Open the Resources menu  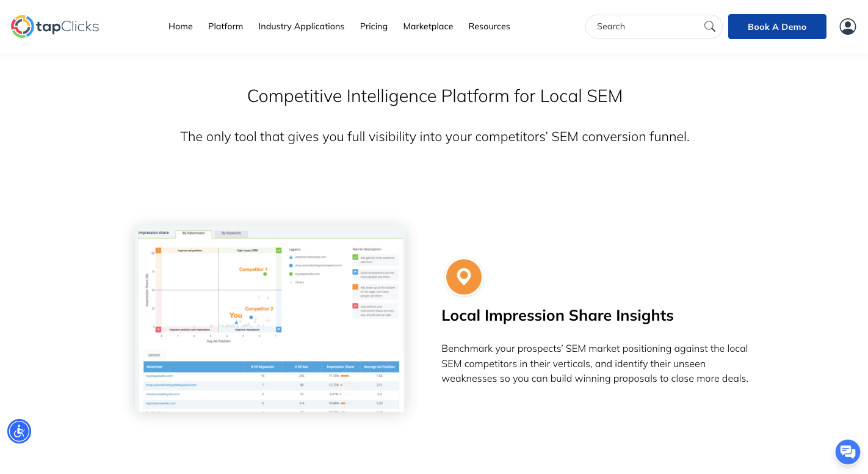489,26
